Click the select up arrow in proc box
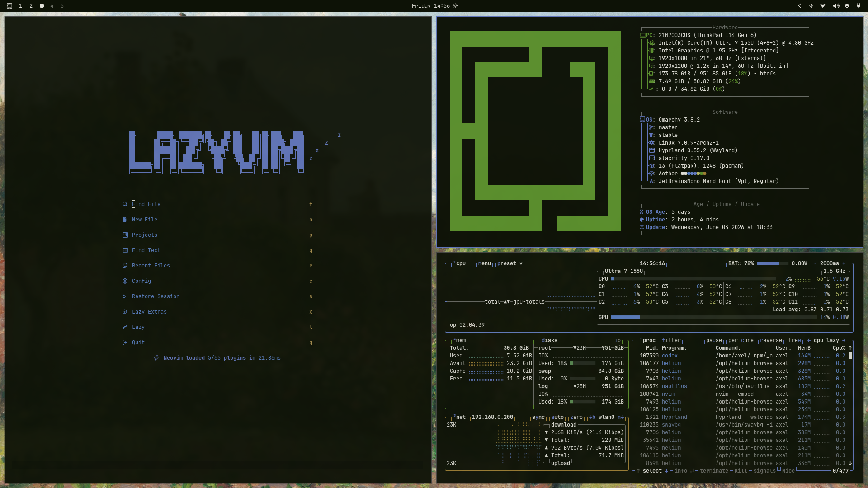 [638, 471]
